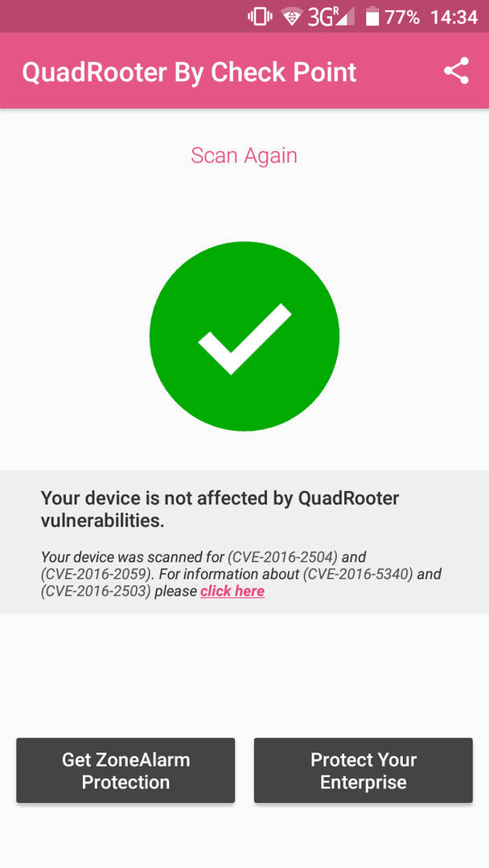This screenshot has width=489, height=868.
Task: Tap the green checkmark circle
Action: pos(244,336)
